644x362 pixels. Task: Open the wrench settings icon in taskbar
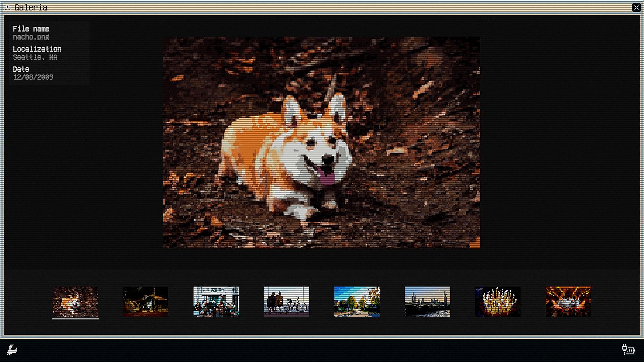point(12,350)
